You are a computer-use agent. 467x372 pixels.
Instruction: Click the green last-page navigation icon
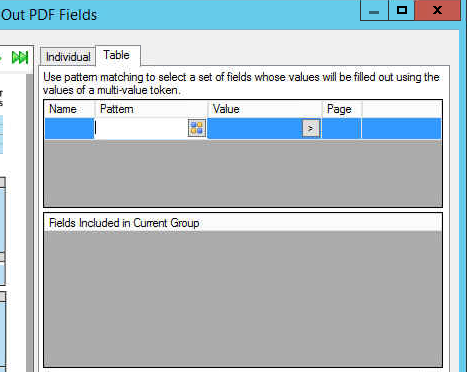point(20,57)
